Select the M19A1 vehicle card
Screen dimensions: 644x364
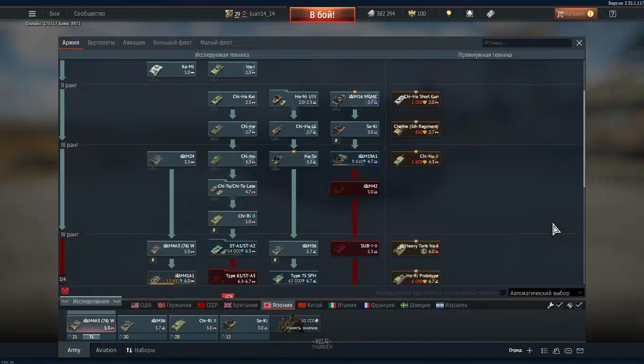click(x=355, y=159)
